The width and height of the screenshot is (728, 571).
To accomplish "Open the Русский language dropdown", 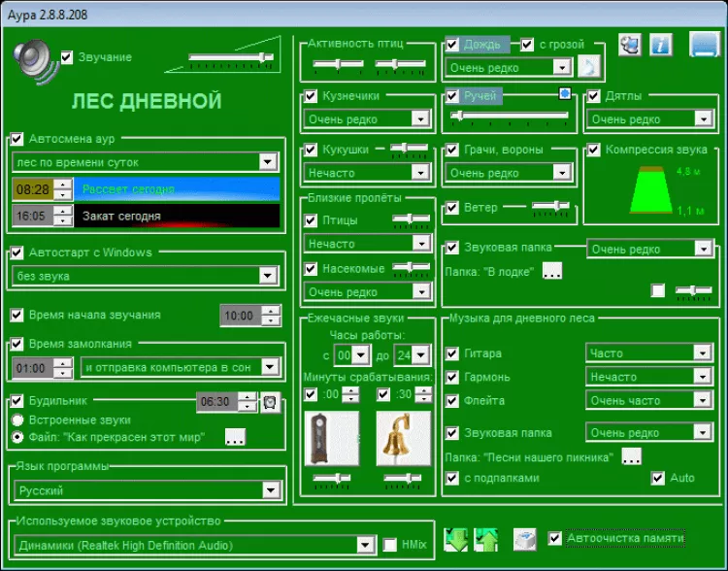I will (x=148, y=490).
